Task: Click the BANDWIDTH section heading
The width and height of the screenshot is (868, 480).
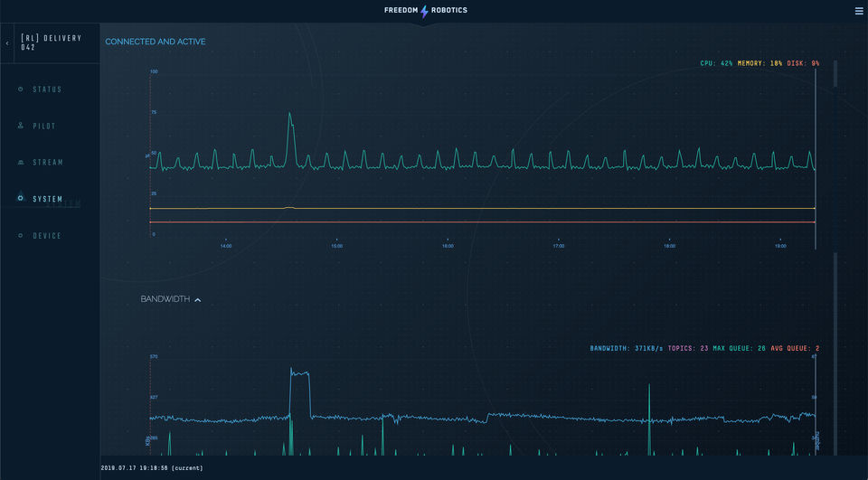Action: [165, 299]
